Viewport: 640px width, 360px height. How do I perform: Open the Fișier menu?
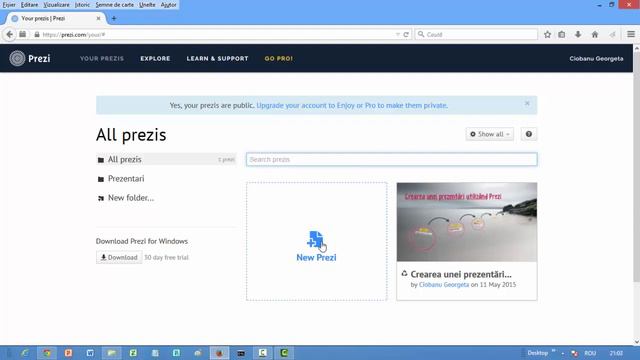(9, 5)
